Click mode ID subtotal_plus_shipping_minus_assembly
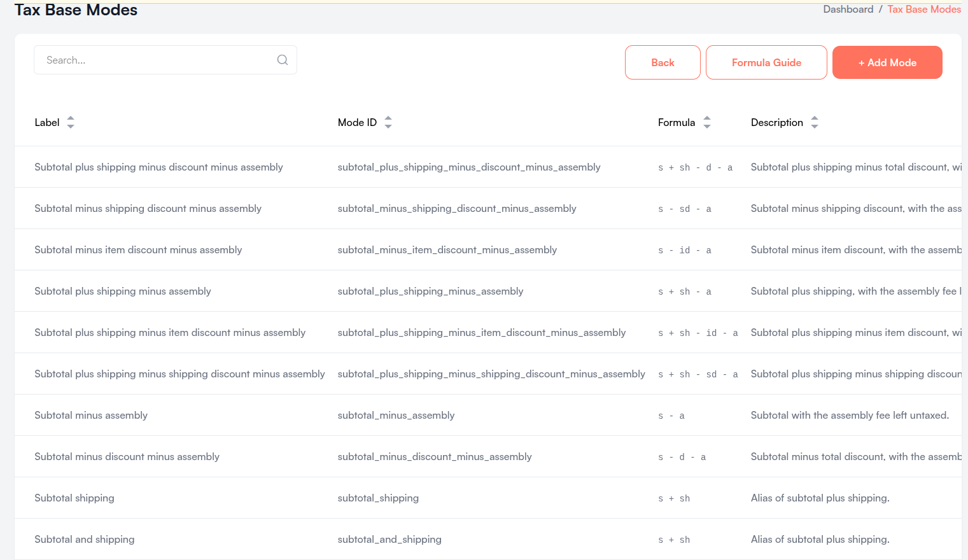Image resolution: width=968 pixels, height=560 pixels. point(430,291)
